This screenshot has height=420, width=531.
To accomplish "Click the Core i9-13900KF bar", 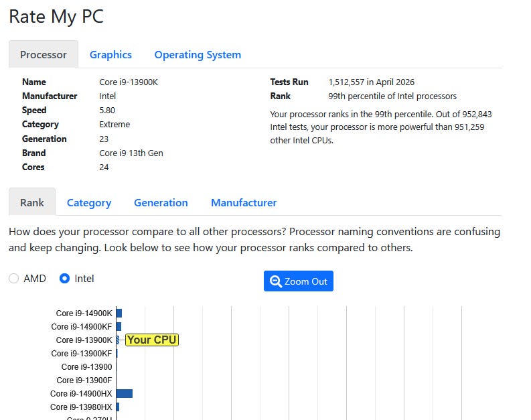I will (x=117, y=353).
